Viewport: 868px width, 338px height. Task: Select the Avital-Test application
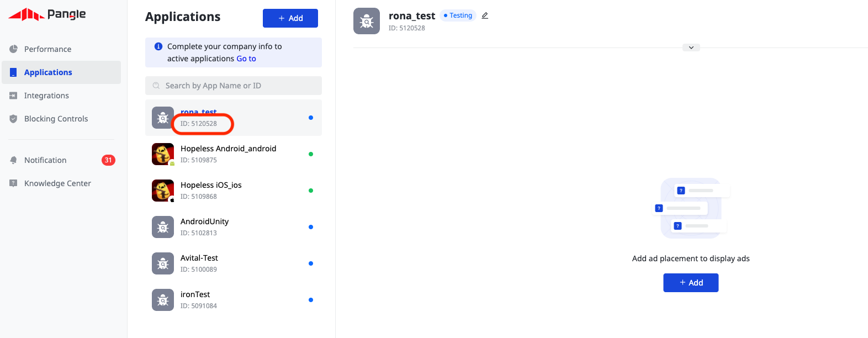(234, 263)
